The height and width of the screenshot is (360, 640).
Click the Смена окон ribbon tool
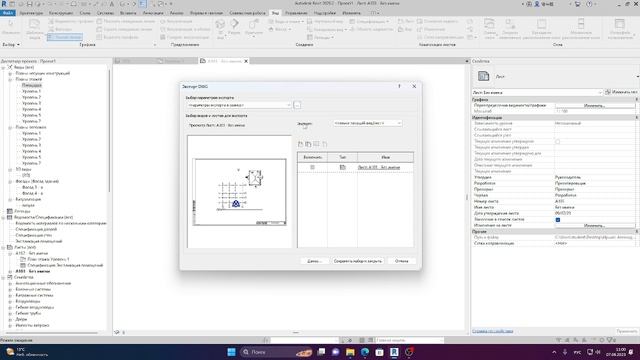[x=489, y=29]
